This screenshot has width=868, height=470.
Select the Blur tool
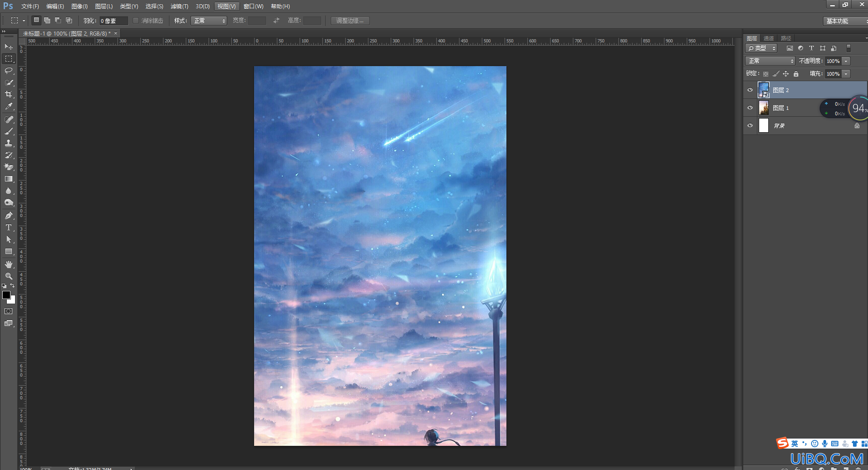tap(9, 191)
